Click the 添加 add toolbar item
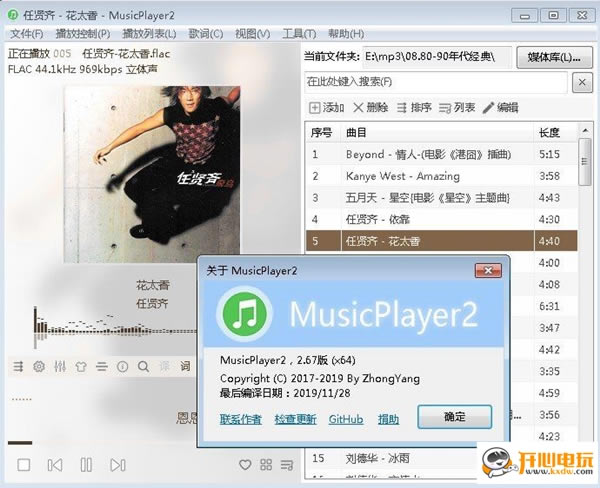600x488 pixels. [326, 108]
